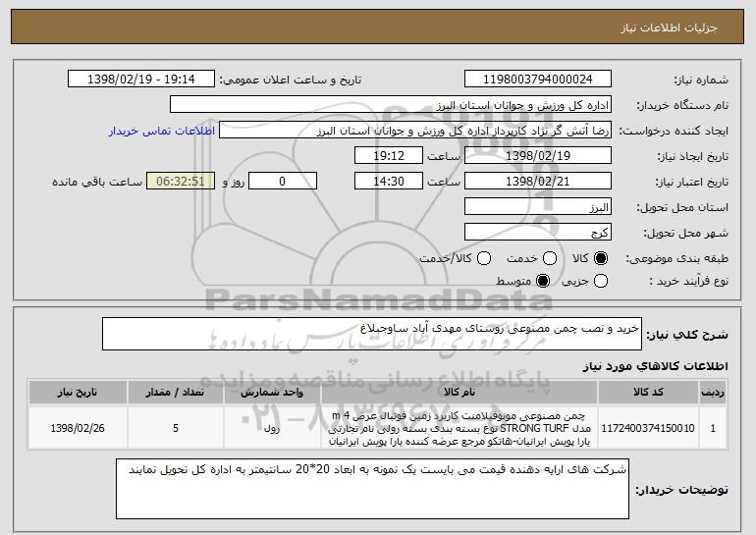Click product code 1172400374150010 cell
This screenshot has width=756, height=535.
[648, 428]
